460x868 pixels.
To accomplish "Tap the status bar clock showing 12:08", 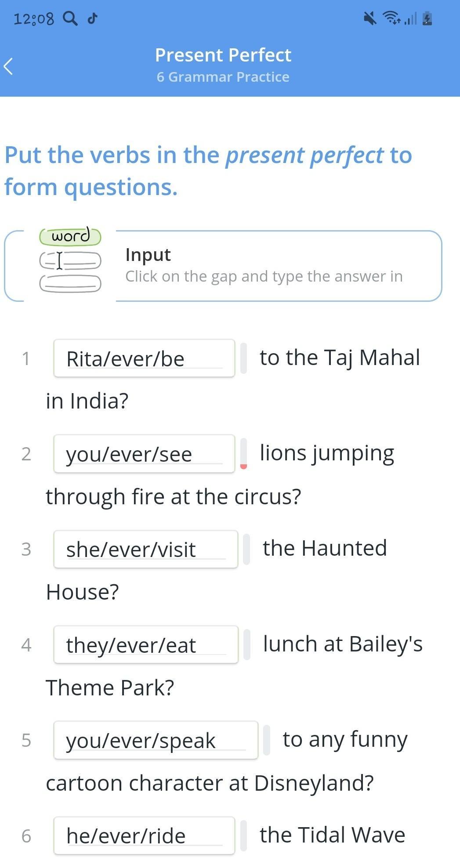I will click(34, 19).
